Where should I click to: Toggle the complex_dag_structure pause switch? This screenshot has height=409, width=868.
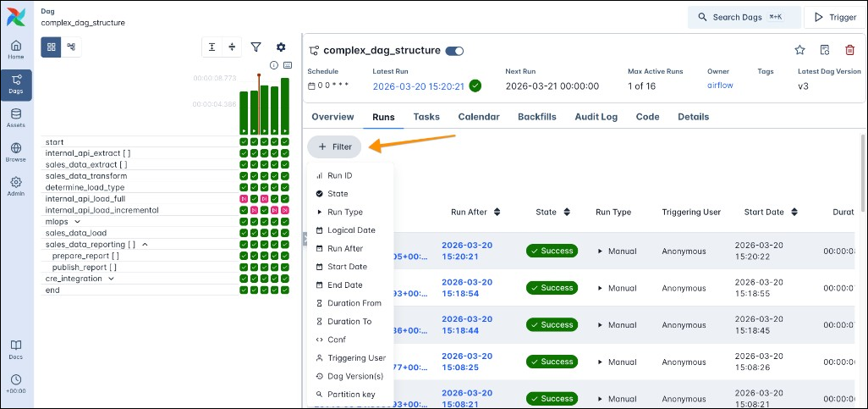click(455, 51)
